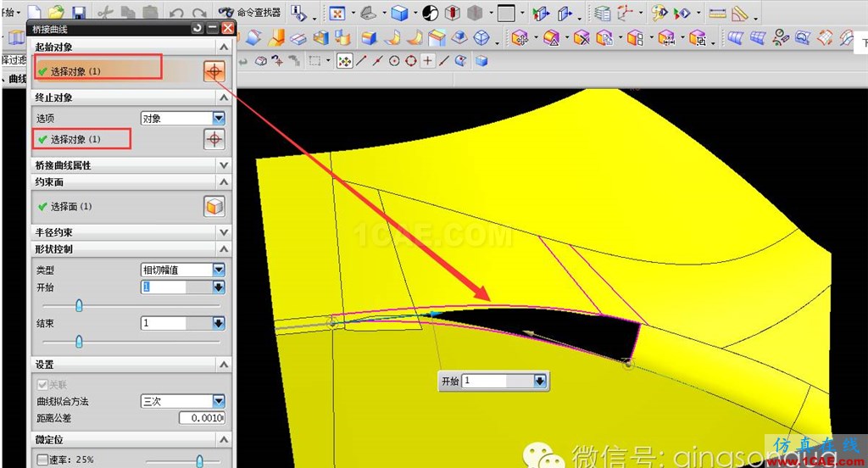
Task: Toggle the quadrant point snap icon
Action: [411, 61]
